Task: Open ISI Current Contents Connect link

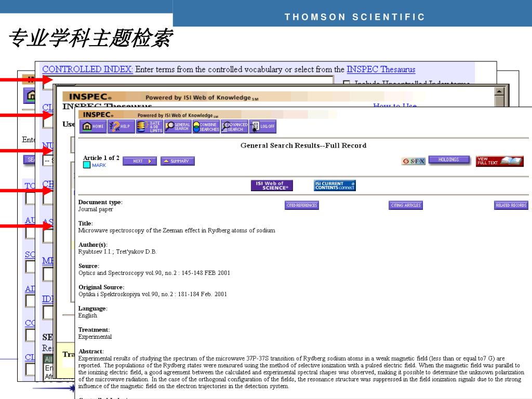Action: coord(335,185)
